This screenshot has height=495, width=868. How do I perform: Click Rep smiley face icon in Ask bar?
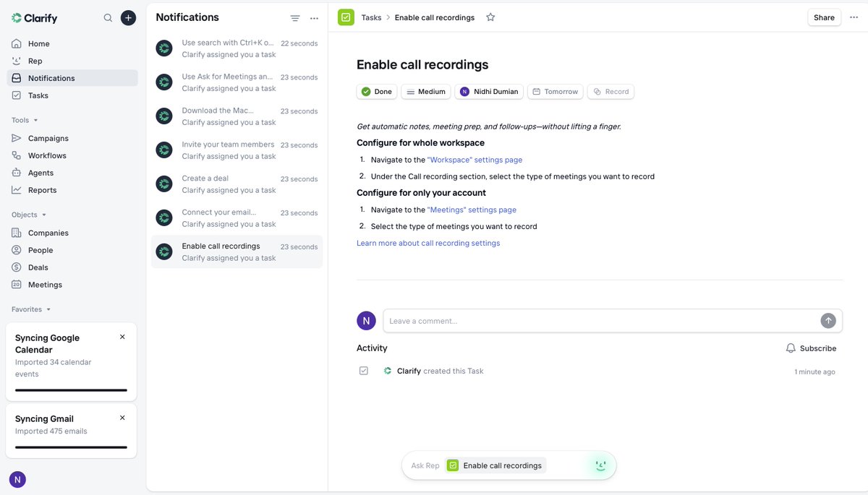pos(600,465)
